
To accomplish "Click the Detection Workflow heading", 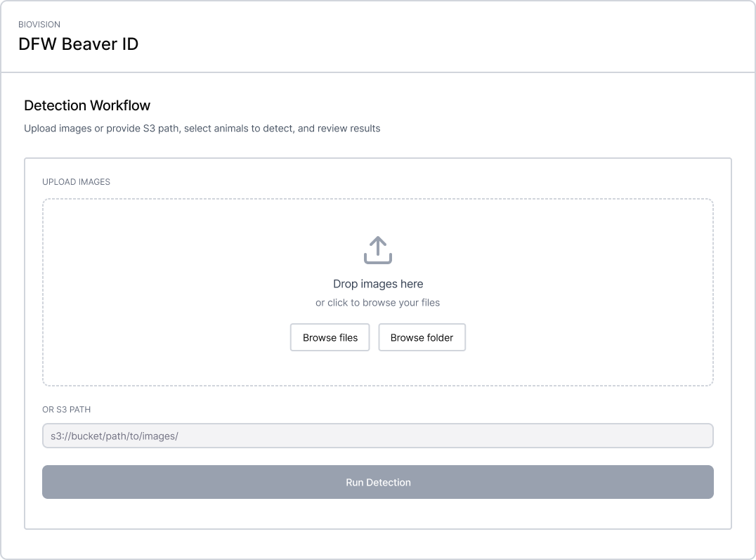I will point(87,105).
